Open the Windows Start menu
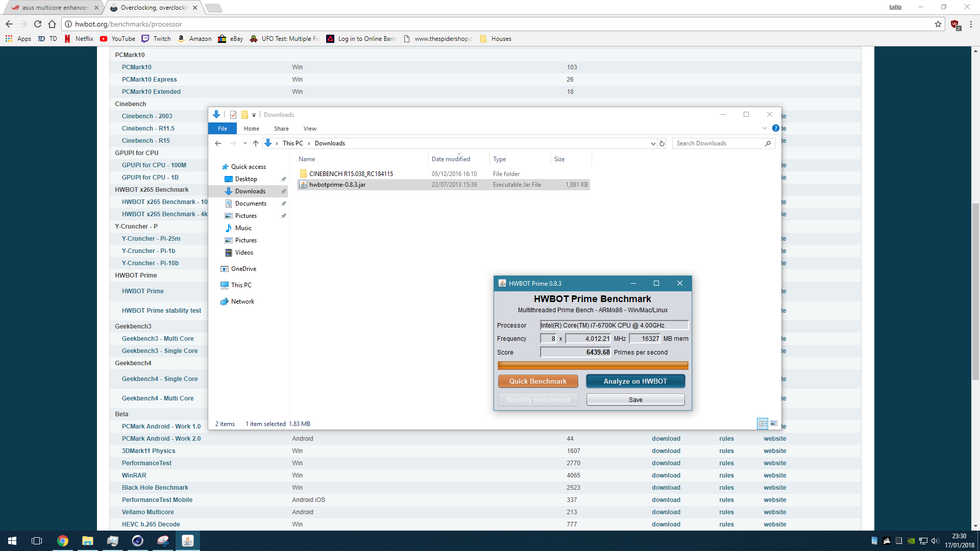 point(12,541)
